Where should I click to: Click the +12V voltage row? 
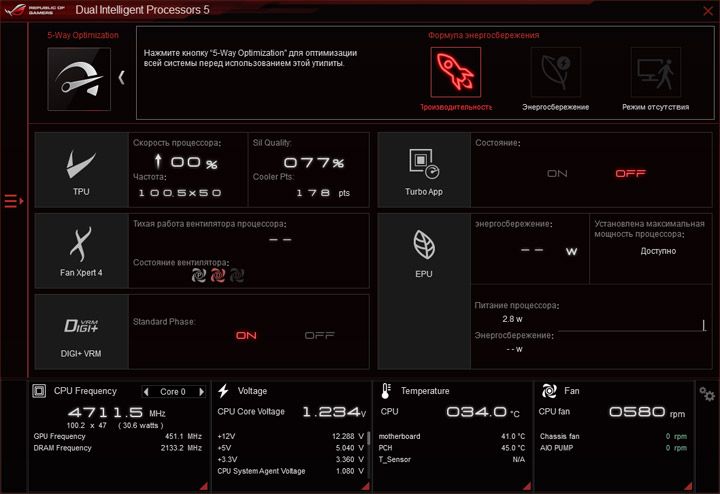291,437
